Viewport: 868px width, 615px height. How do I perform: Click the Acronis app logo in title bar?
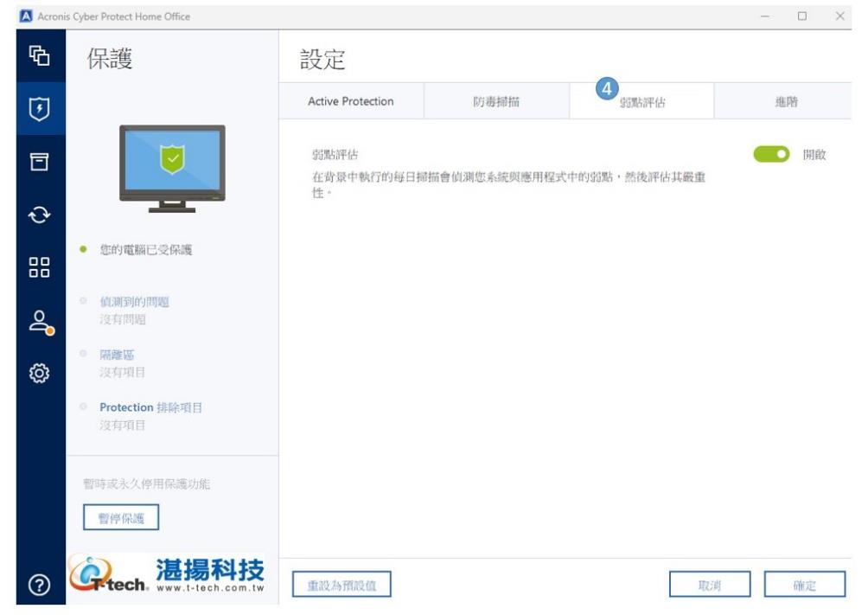(x=26, y=16)
